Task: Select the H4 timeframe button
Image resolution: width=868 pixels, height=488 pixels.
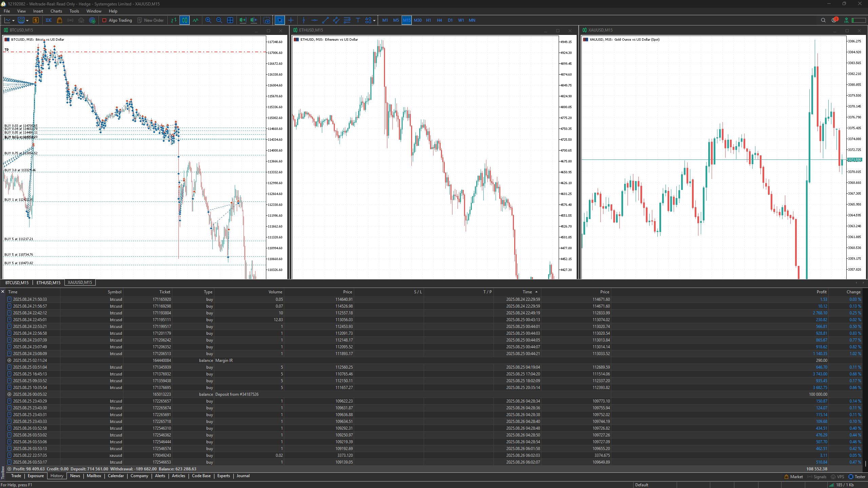Action: coord(439,20)
